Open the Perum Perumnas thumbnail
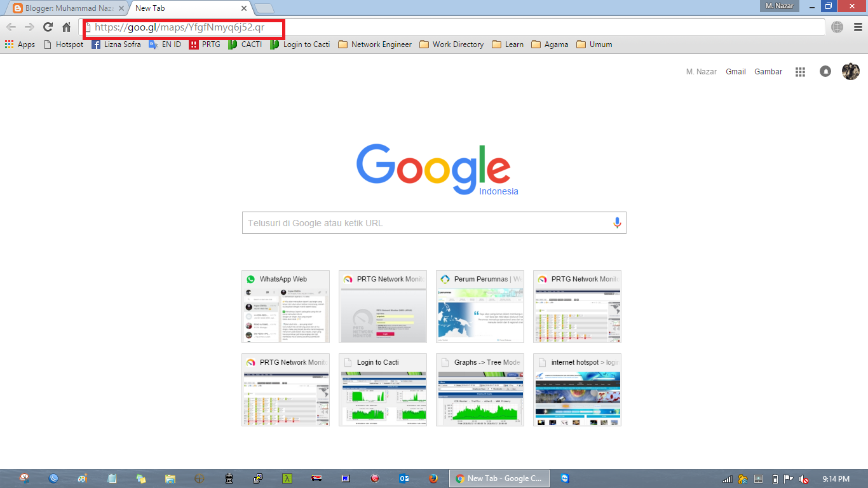 point(480,306)
